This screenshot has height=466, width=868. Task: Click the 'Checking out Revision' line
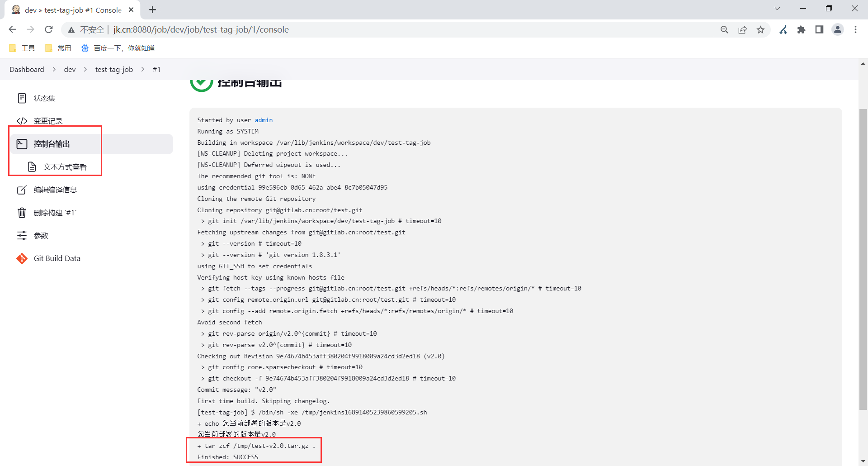[321, 356]
